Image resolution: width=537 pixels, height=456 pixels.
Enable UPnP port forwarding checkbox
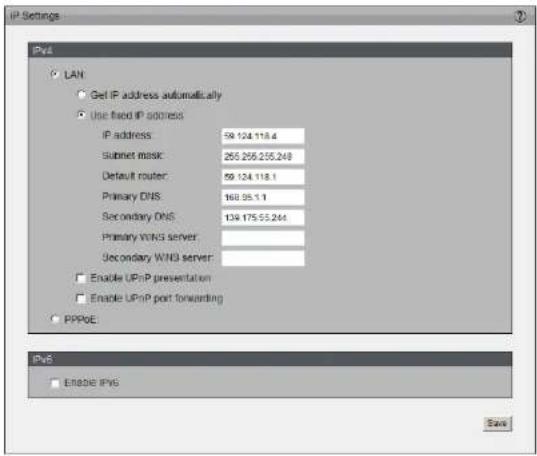click(x=81, y=298)
